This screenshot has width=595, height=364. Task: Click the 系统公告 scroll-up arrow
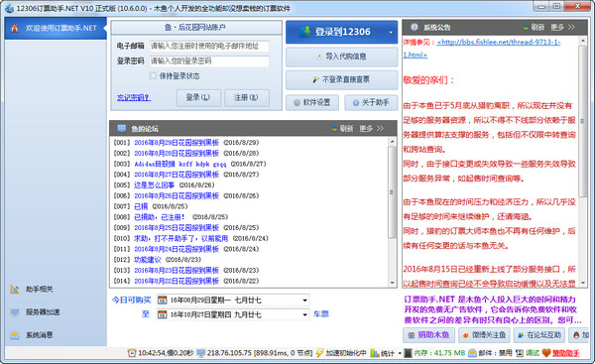[582, 41]
